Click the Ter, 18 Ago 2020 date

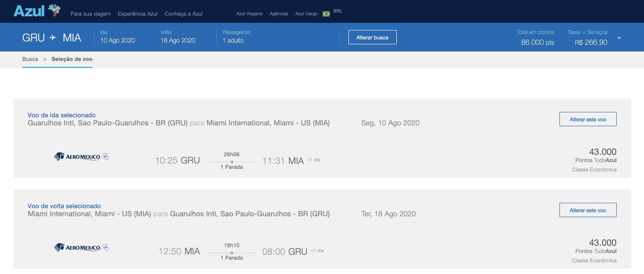click(388, 214)
